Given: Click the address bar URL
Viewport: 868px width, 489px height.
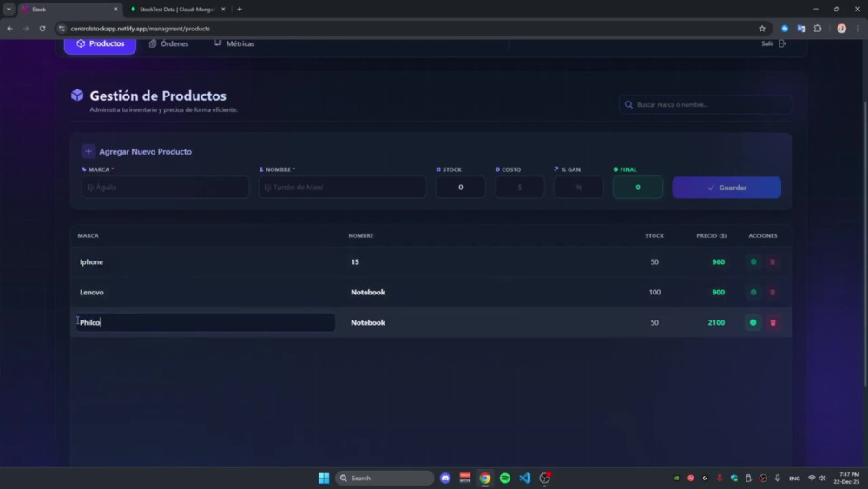Looking at the screenshot, I should tap(140, 29).
